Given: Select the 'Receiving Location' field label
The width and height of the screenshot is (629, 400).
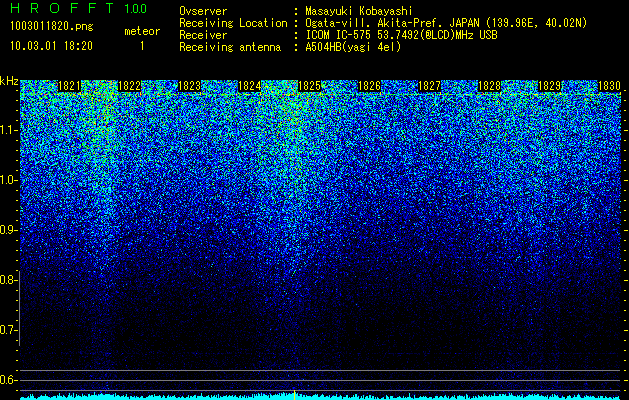Looking at the screenshot, I should coord(233,23).
